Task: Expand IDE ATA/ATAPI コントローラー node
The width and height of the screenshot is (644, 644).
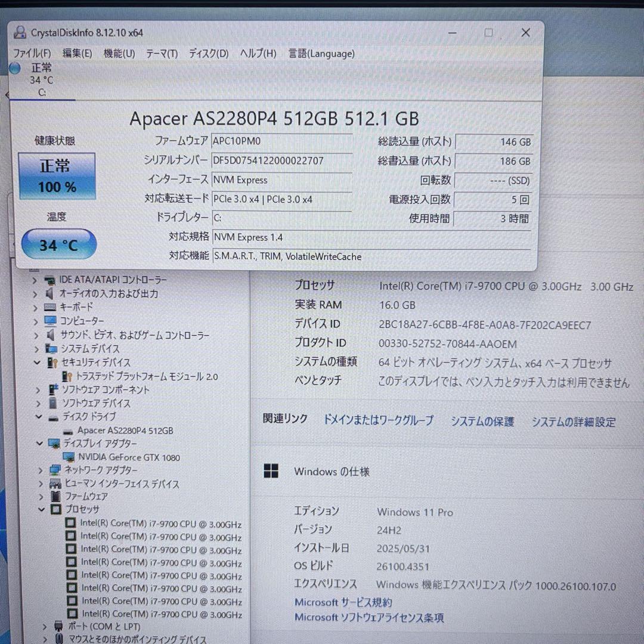Action: 35,281
